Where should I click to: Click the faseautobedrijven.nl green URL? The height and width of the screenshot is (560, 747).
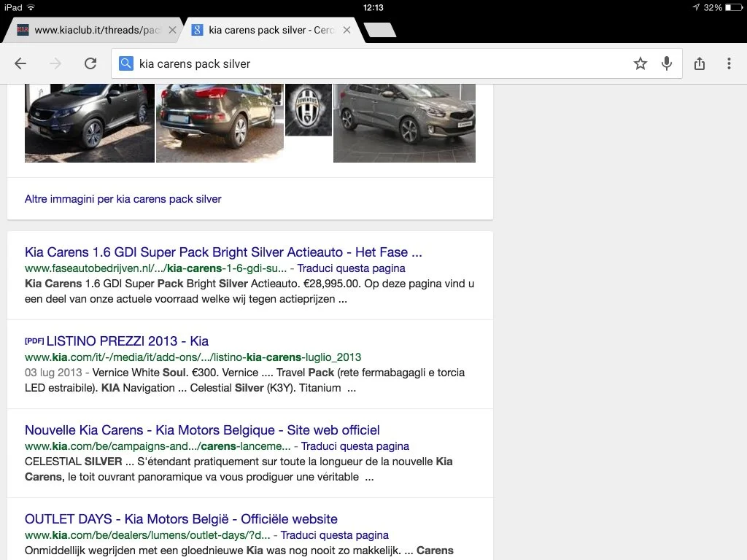click(x=156, y=268)
